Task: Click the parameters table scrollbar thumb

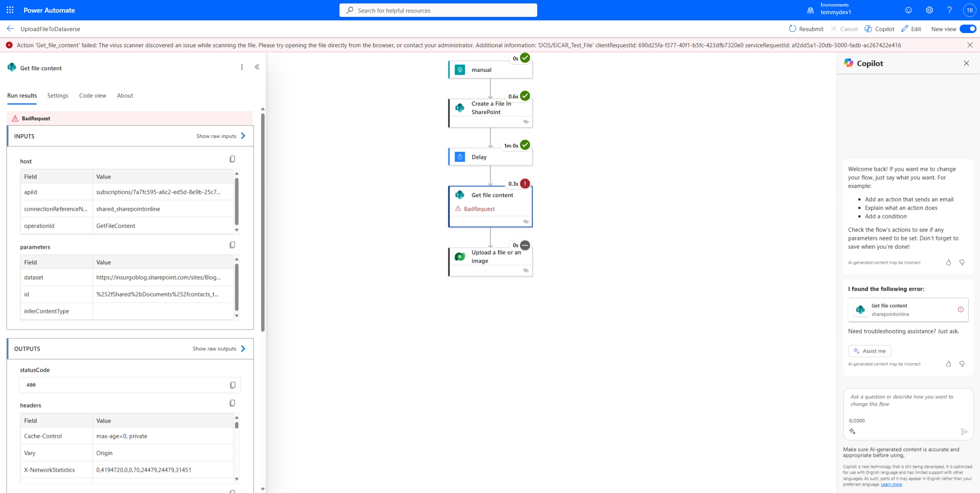Action: click(237, 287)
